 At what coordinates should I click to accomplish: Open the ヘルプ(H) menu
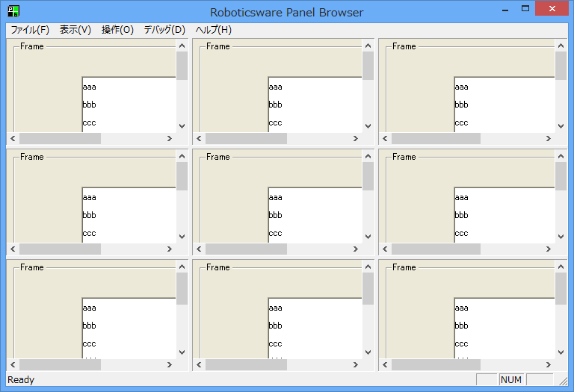(213, 30)
